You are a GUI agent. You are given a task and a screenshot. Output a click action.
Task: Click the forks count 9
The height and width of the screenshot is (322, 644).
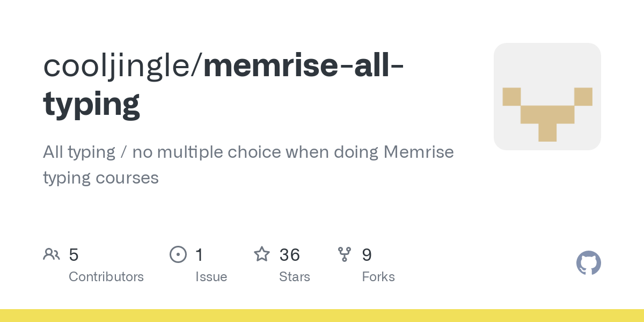click(367, 255)
